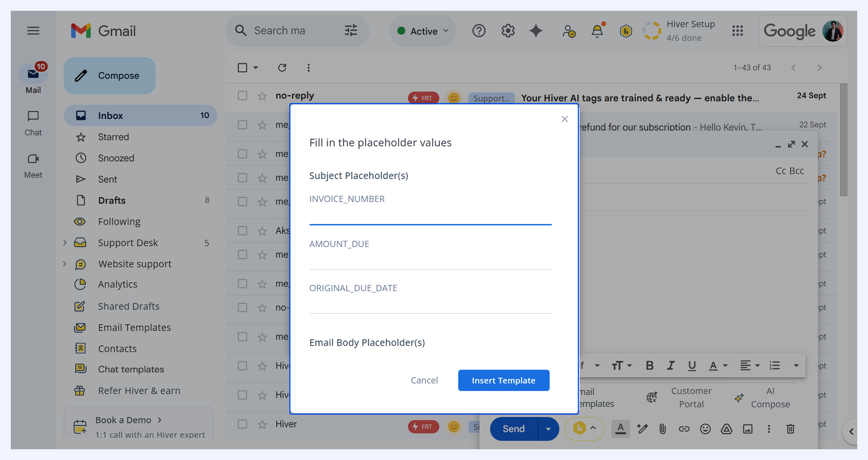
Task: Click the Book a Demo link
Action: point(129,420)
